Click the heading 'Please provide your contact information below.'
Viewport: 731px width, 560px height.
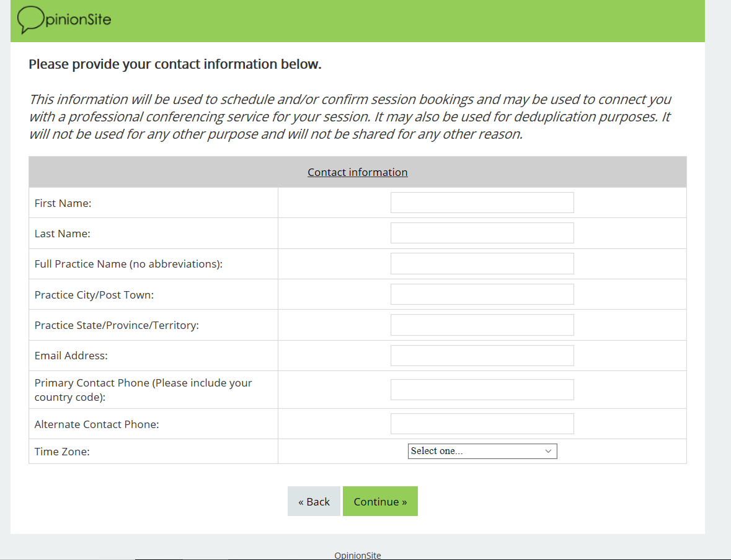coord(175,64)
